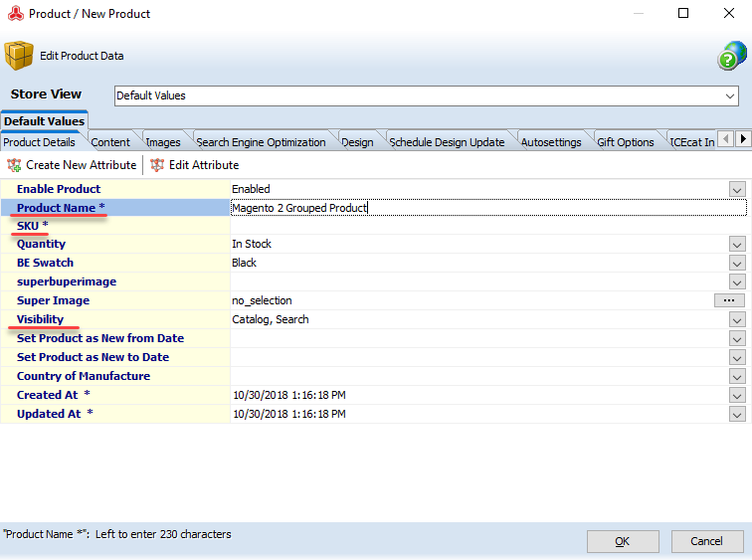Screen dimensions: 752x560
Task: Close the New Product window
Action: tap(729, 13)
